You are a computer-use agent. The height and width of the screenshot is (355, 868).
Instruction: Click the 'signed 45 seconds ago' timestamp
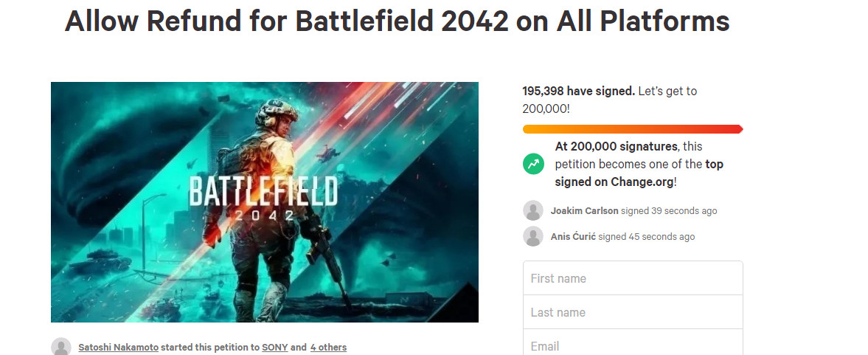(647, 237)
